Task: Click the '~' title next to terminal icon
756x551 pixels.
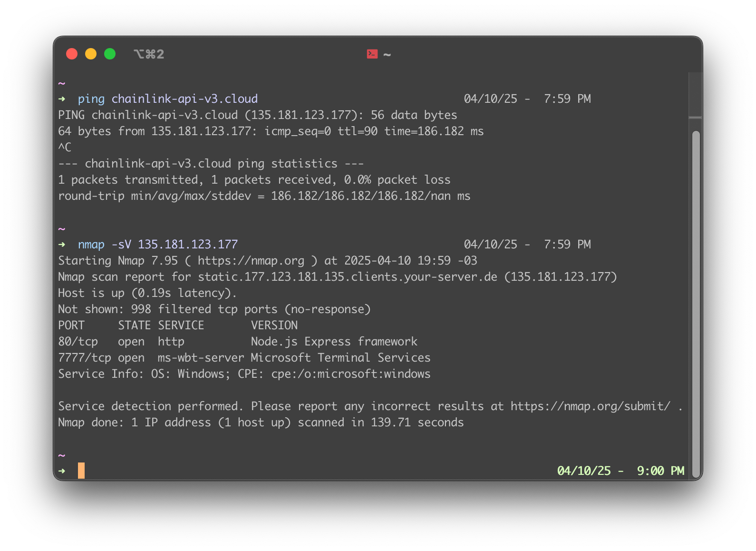Action: pos(387,55)
